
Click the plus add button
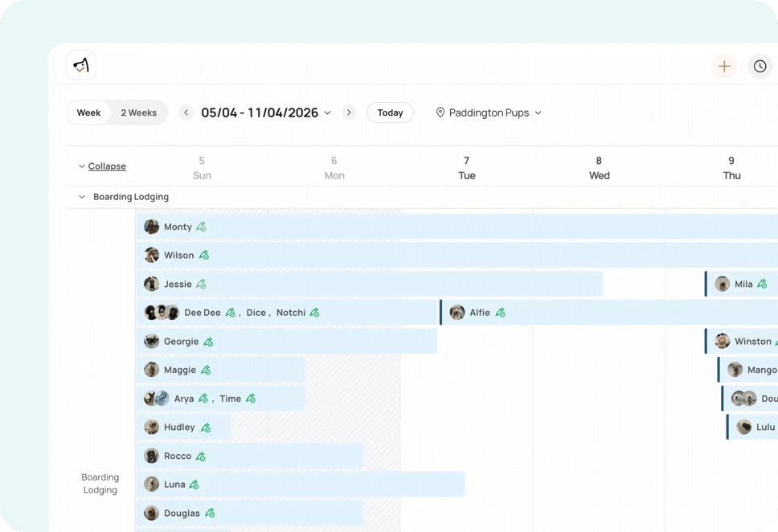[x=724, y=66]
